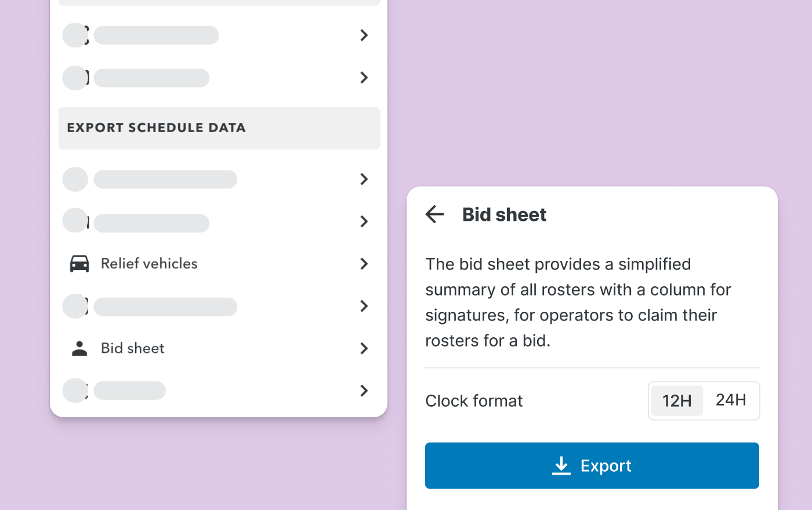Viewport: 812px width, 510px height.
Task: Click the circular icon in the first list row
Action: click(75, 35)
